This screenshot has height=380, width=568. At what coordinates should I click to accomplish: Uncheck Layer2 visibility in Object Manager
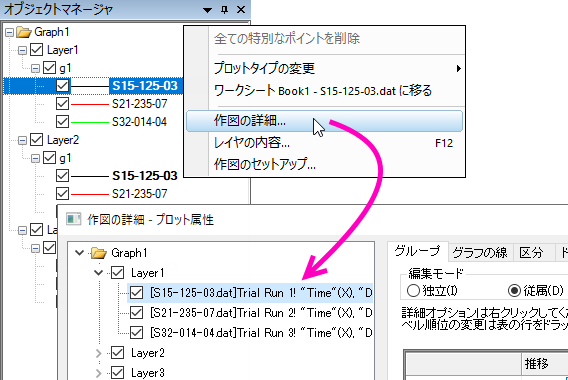[37, 140]
